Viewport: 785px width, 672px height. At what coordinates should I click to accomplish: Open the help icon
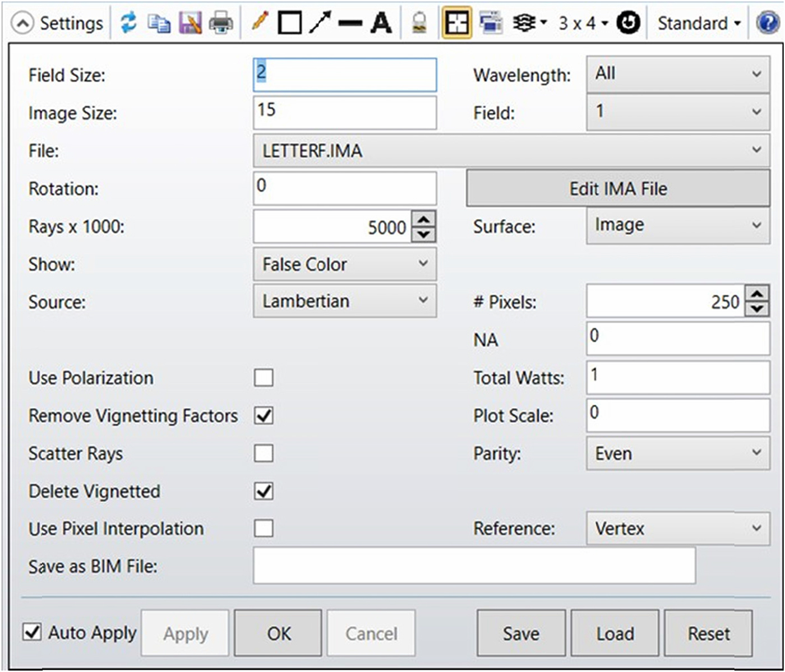766,23
